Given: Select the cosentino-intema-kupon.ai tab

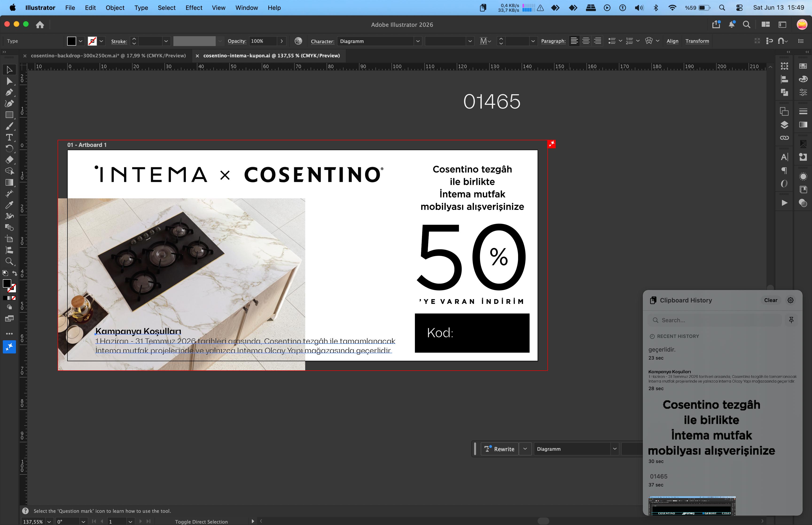Looking at the screenshot, I should click(x=272, y=55).
